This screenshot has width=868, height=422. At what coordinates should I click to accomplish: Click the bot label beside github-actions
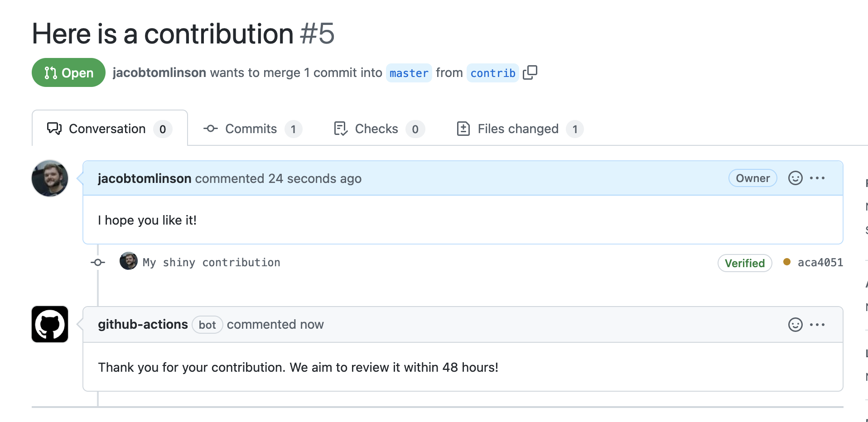(x=207, y=324)
